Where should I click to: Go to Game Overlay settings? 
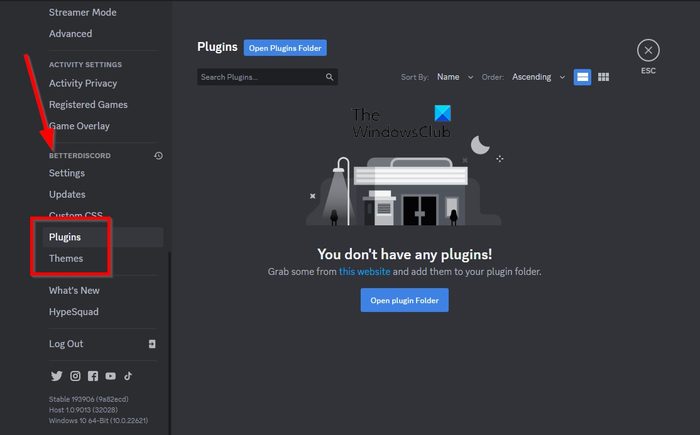click(x=79, y=126)
